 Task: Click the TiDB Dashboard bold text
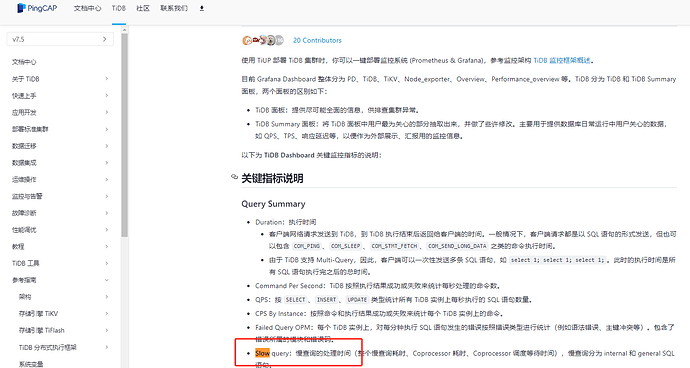point(289,155)
